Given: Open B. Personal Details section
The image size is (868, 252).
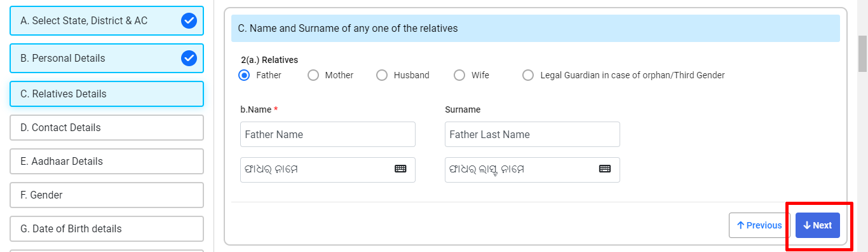Looking at the screenshot, I should pos(107,58).
